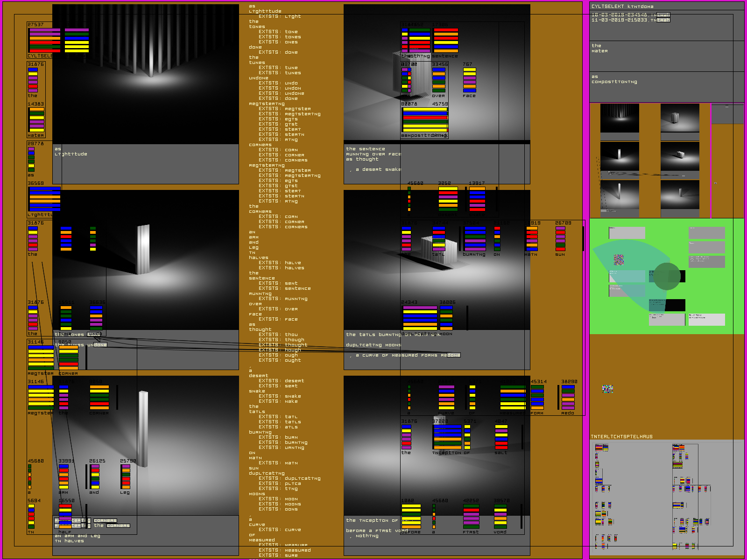Click the 25790 'leg' glyph block
Image resolution: width=747 pixels, height=560 pixels.
point(126,476)
